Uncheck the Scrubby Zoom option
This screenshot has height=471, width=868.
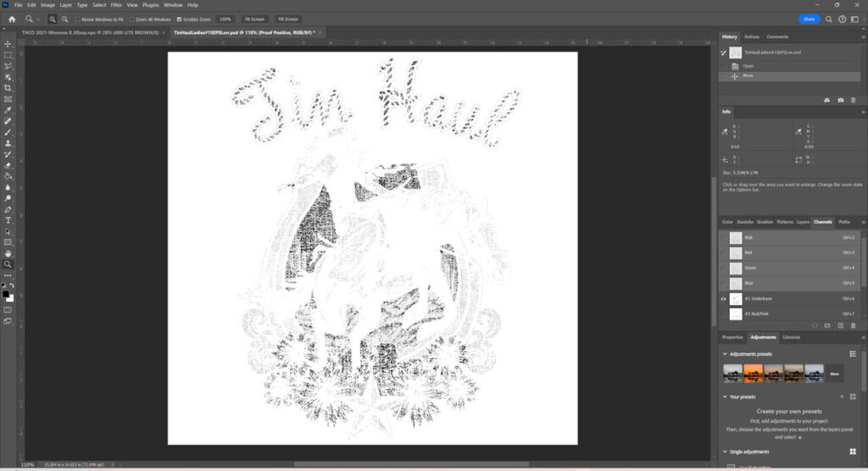coord(179,19)
